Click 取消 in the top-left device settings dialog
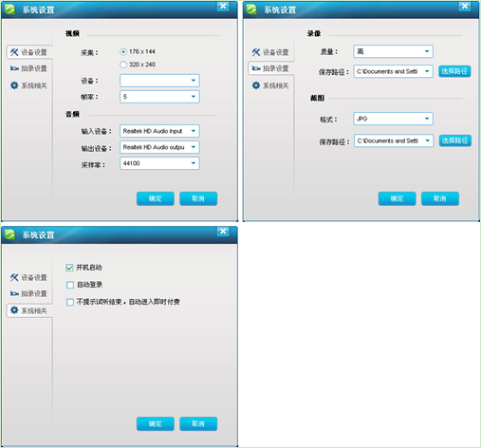This screenshot has height=448, width=481. pos(198,198)
